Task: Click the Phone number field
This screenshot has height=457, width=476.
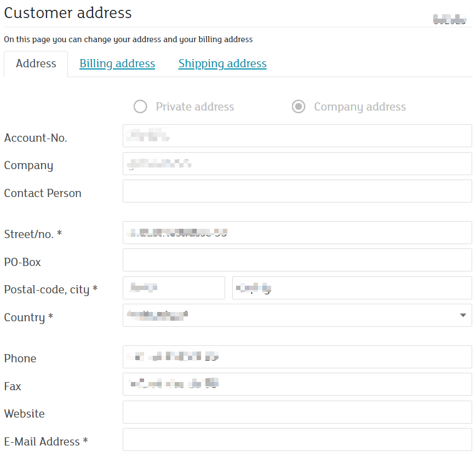Action: 297,357
